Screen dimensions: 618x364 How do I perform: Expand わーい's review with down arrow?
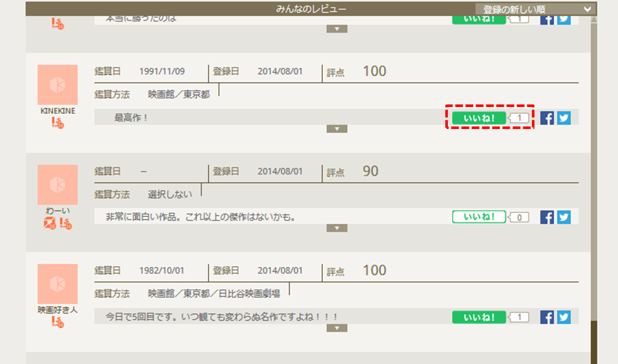(337, 228)
